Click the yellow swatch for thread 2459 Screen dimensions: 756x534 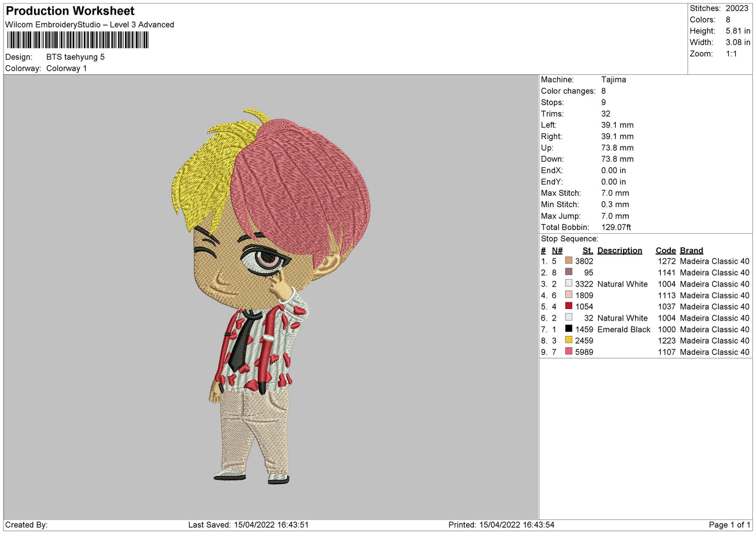[568, 340]
